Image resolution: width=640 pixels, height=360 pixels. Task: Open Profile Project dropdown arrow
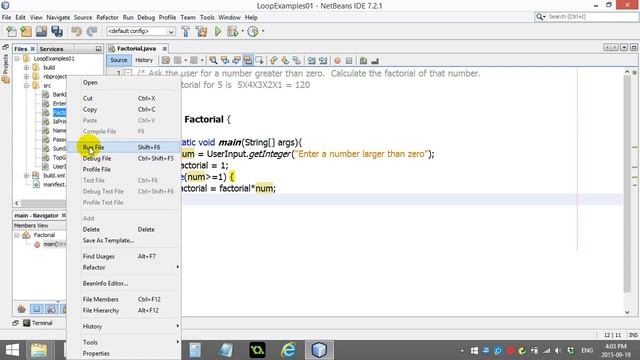[x=263, y=31]
